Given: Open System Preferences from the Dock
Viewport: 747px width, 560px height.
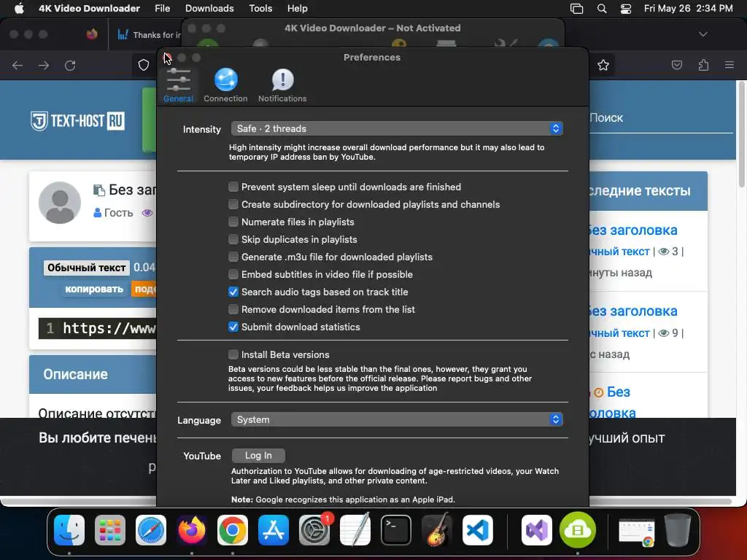Looking at the screenshot, I should click(x=314, y=530).
